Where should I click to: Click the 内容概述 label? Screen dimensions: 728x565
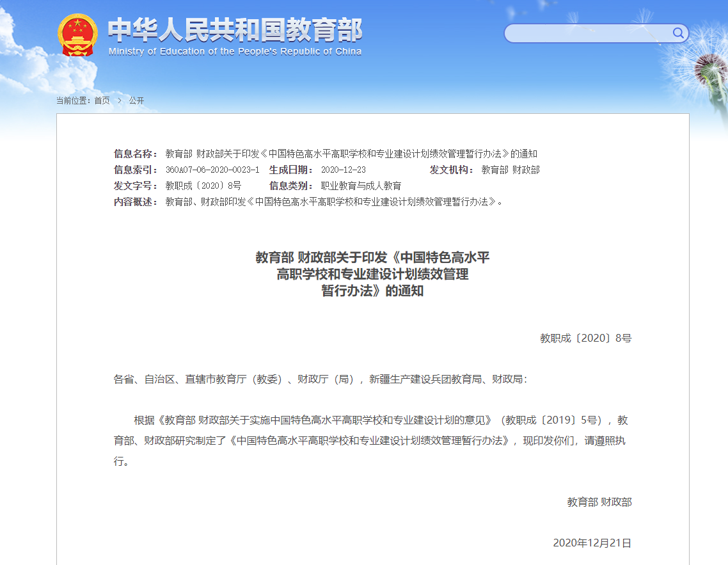(x=136, y=202)
